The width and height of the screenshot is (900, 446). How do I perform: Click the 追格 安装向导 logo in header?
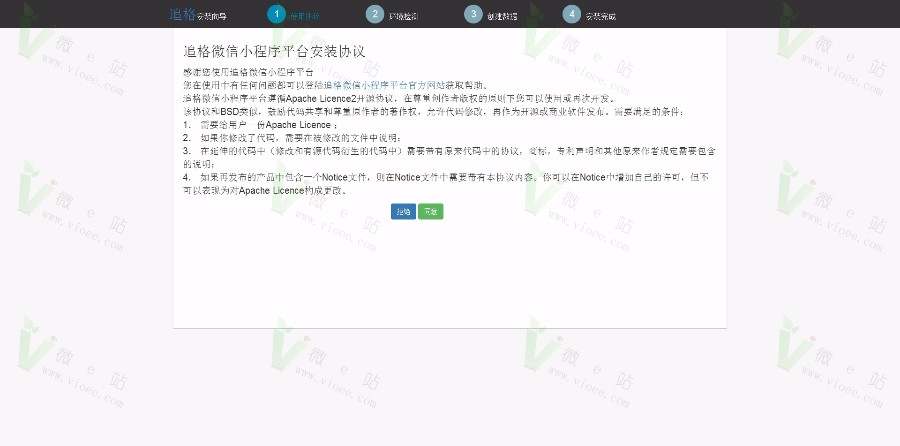pyautogui.click(x=197, y=15)
